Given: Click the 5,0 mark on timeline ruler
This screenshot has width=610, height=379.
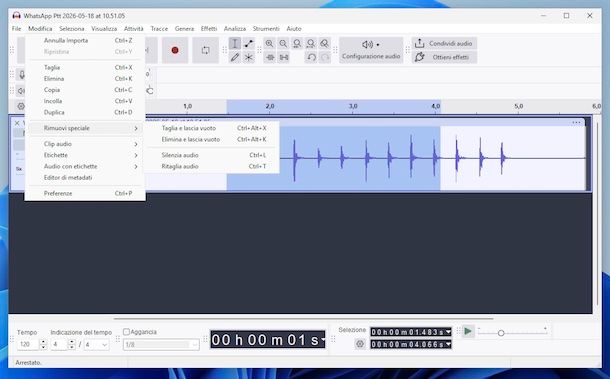Looking at the screenshot, I should pos(519,106).
